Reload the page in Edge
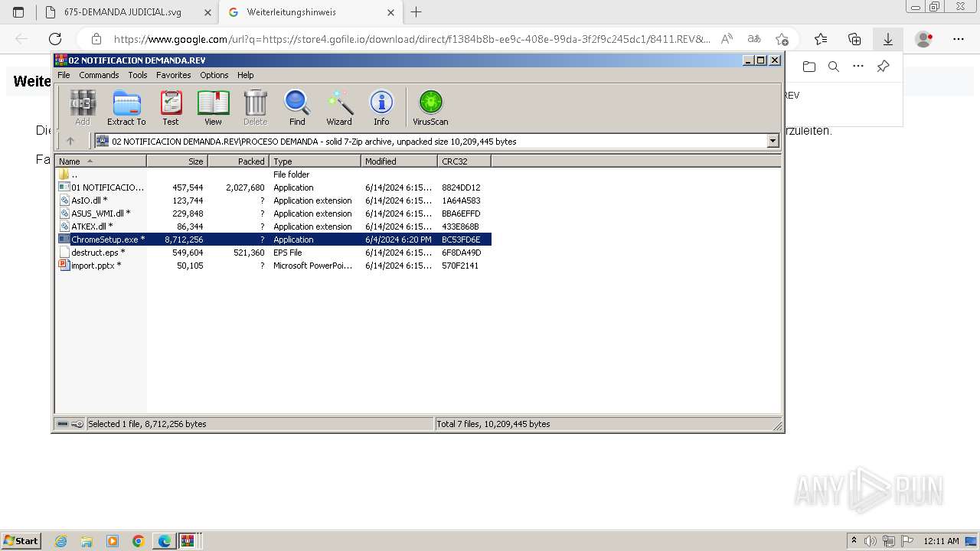This screenshot has width=980, height=551. (x=55, y=39)
